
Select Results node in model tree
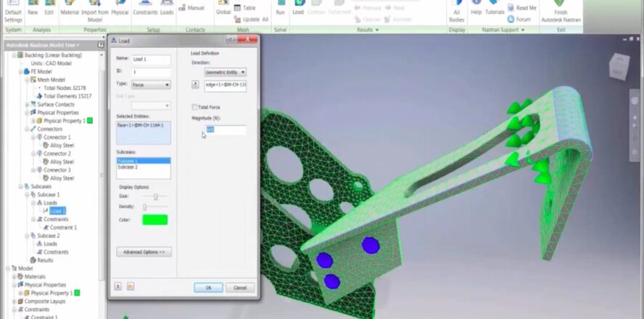[45, 260]
